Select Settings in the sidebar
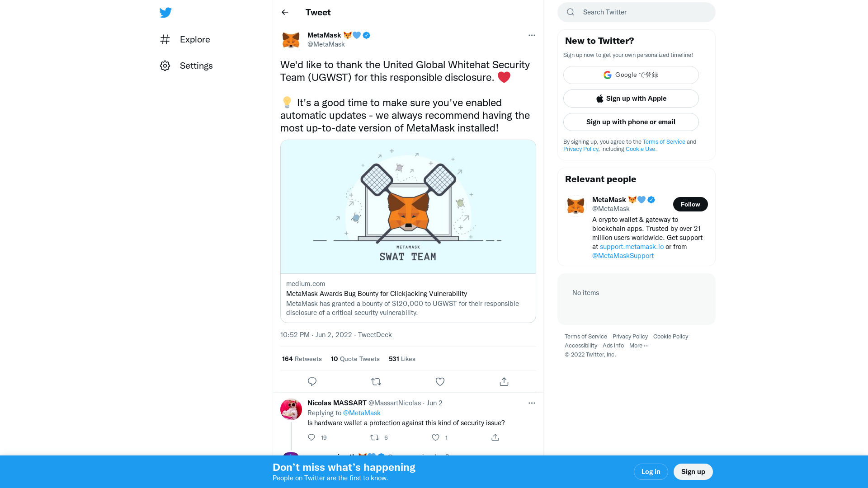 tap(196, 66)
